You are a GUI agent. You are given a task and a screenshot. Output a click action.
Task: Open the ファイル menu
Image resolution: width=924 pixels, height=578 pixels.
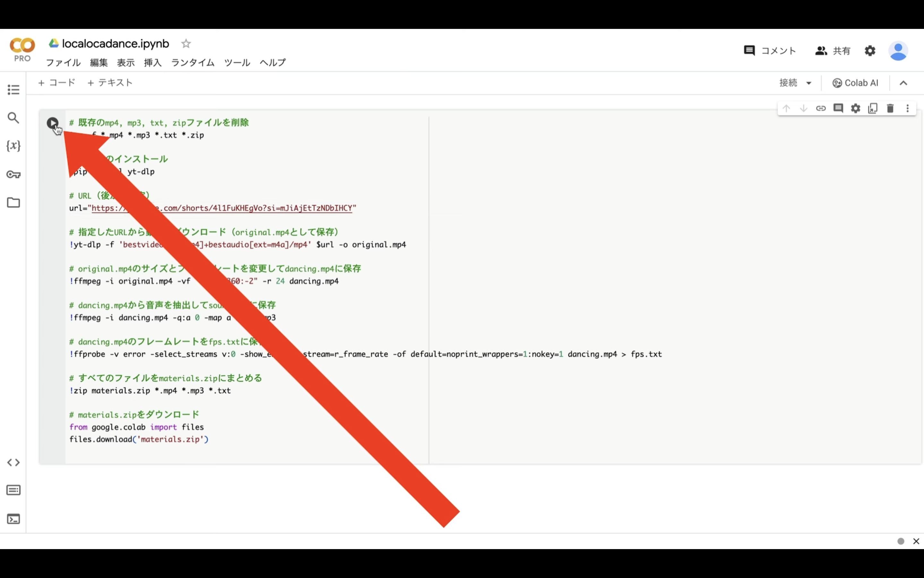(x=64, y=62)
